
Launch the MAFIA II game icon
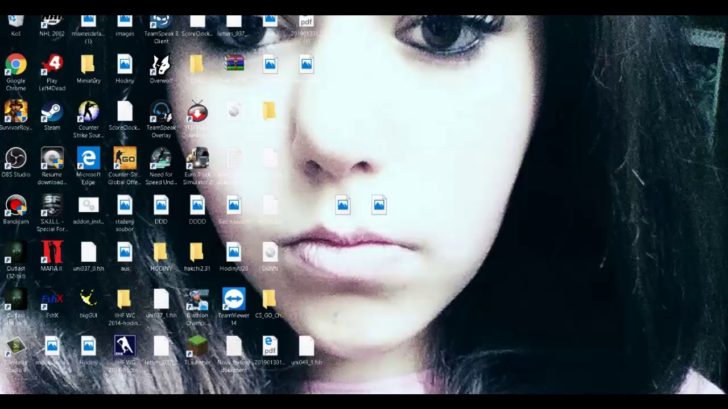click(x=52, y=252)
